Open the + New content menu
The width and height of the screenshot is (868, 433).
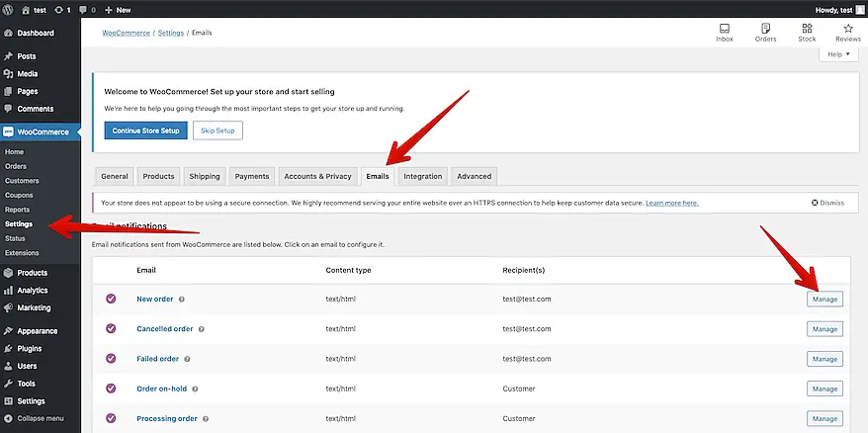pyautogui.click(x=118, y=9)
